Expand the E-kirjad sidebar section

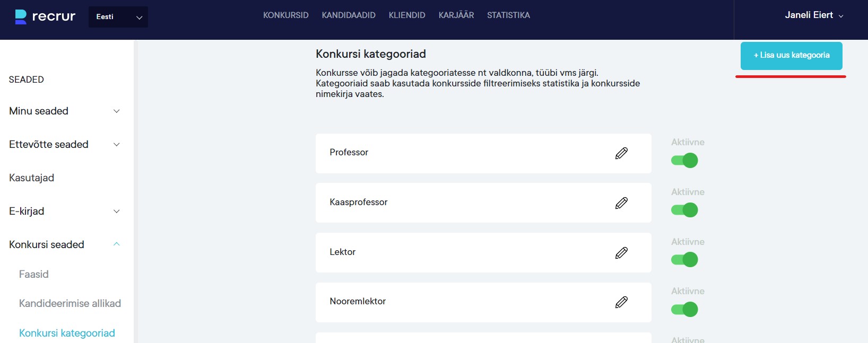(117, 212)
